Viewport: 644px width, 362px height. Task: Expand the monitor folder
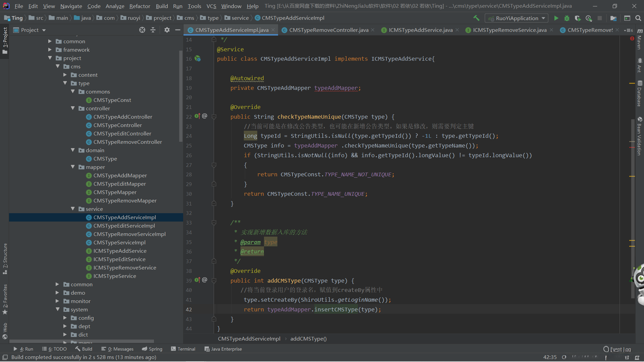(57, 301)
